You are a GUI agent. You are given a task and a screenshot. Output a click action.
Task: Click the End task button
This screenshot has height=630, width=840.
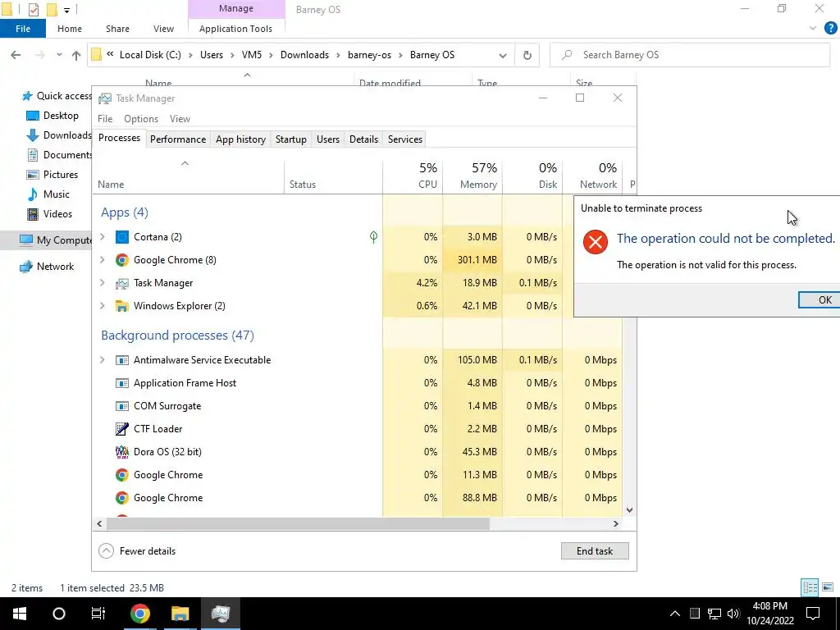(595, 550)
